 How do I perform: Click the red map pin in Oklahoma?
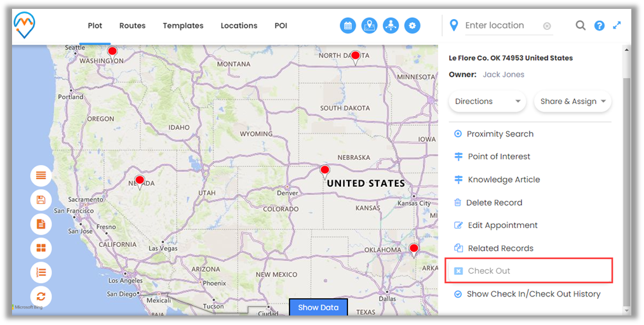pos(414,249)
